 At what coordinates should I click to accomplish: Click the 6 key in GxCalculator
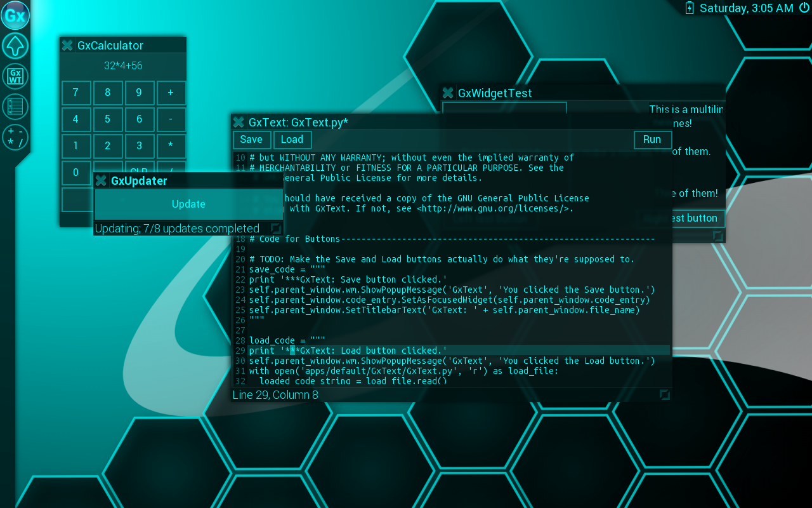[139, 119]
